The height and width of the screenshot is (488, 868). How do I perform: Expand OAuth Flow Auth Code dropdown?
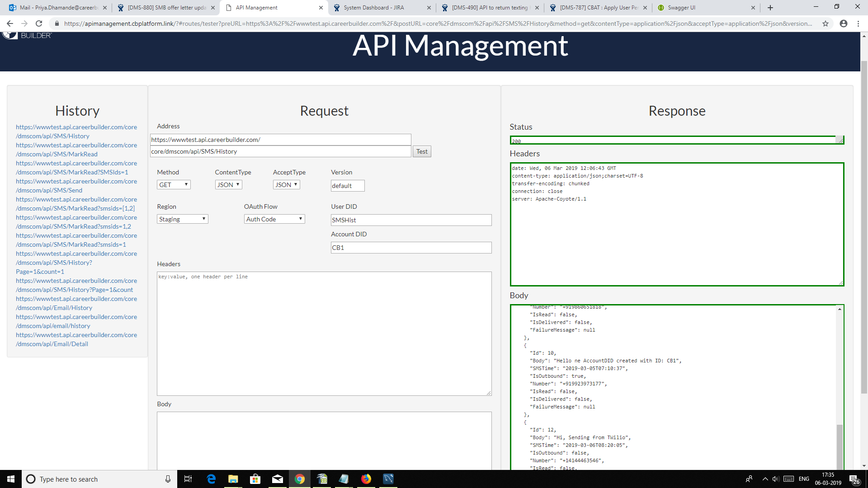pyautogui.click(x=274, y=219)
